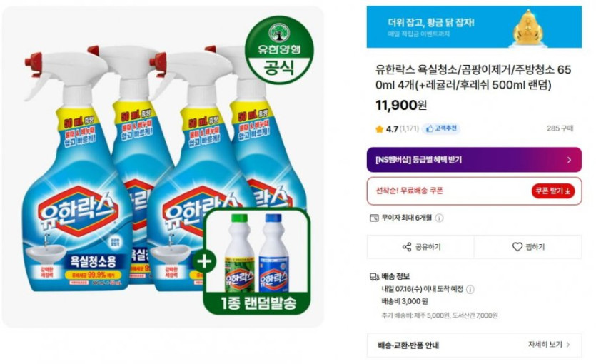Click the share icon beside 공유하기
Viewport: 596px width, 364px height.
(407, 247)
